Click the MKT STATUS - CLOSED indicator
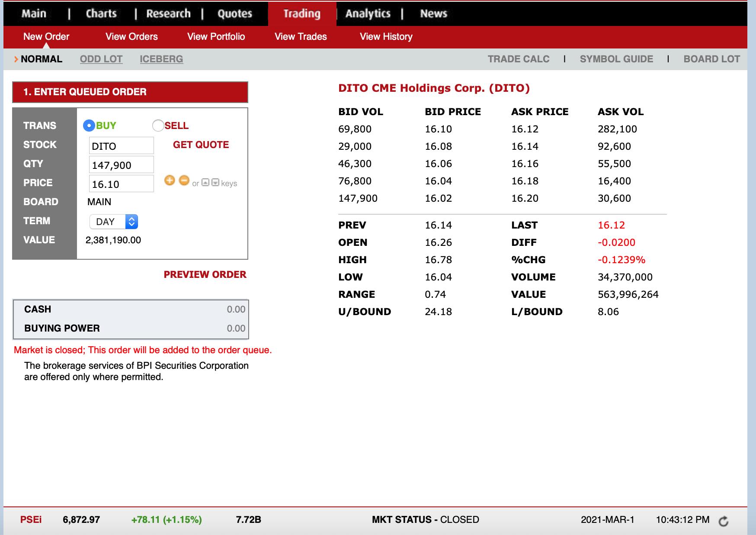756x535 pixels. coord(426,519)
